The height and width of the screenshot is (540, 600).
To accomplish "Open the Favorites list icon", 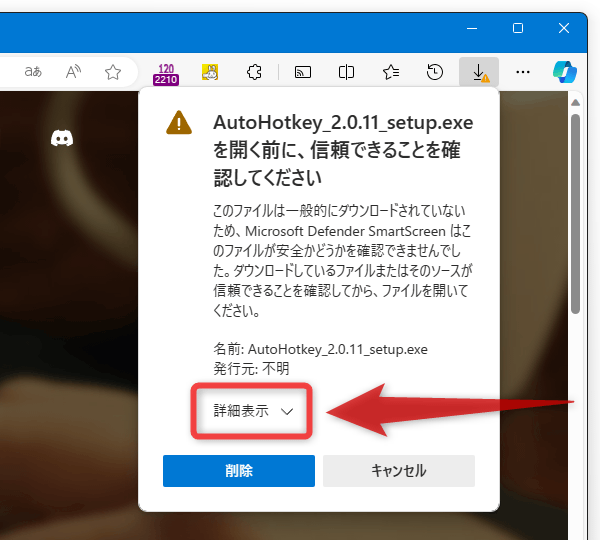I will coord(391,72).
